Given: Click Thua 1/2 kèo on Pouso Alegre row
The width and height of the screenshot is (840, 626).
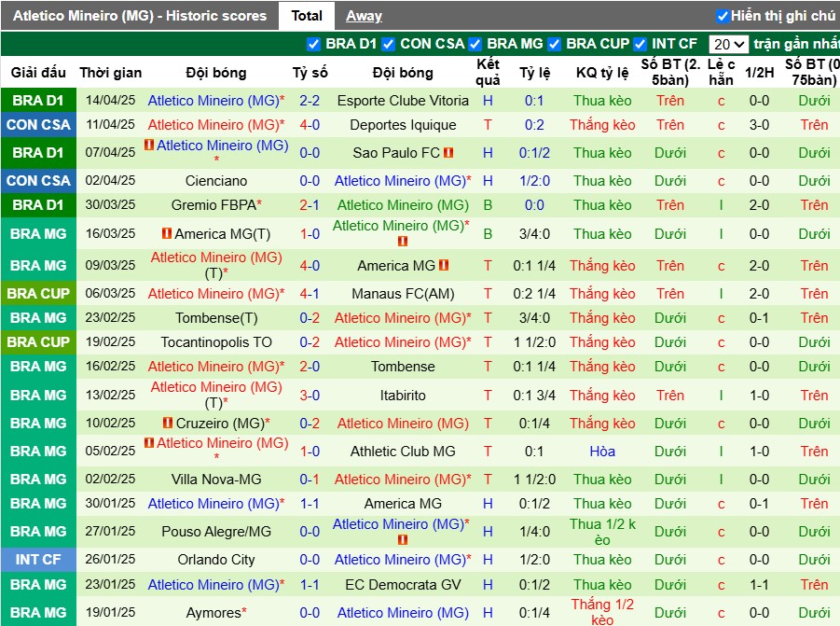Looking at the screenshot, I should tap(602, 532).
